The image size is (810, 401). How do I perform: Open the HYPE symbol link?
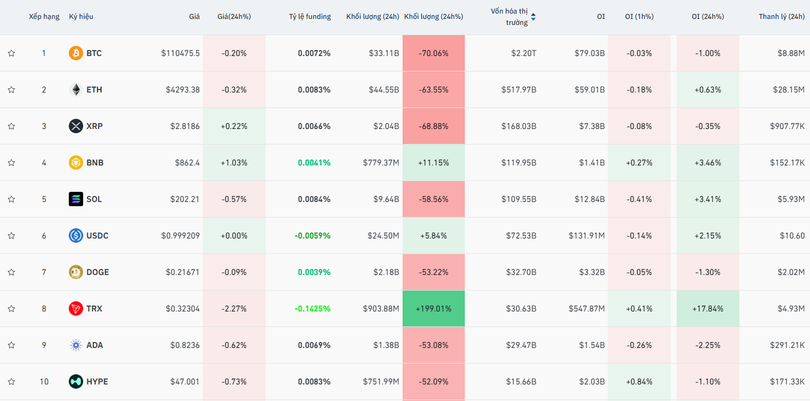click(x=97, y=382)
